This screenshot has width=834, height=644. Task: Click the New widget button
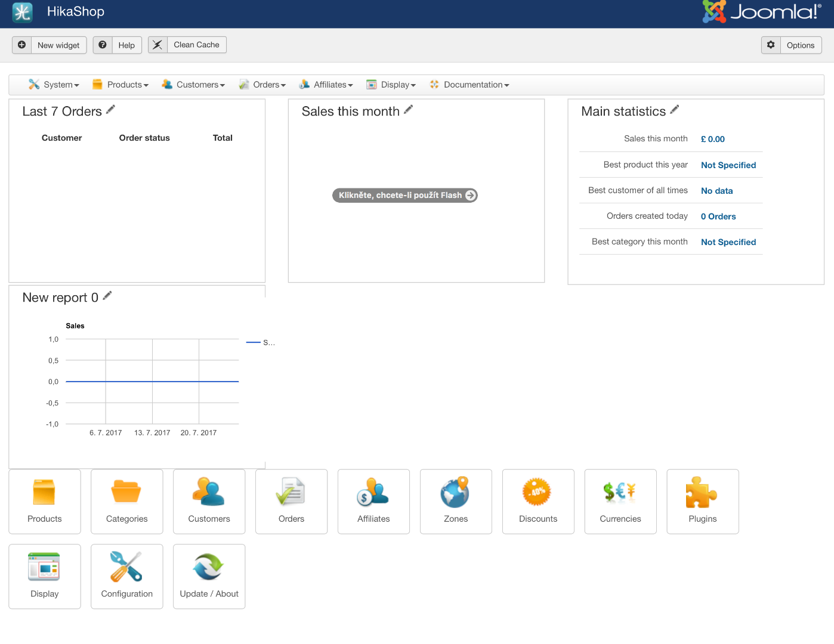tap(50, 45)
